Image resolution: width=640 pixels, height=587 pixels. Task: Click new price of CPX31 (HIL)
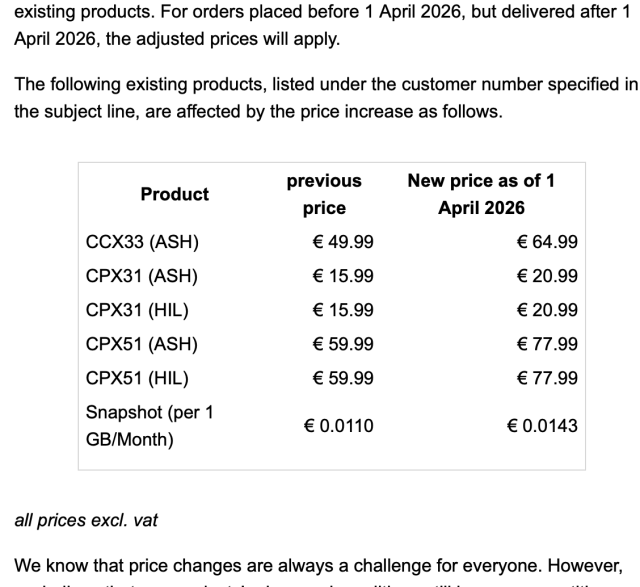(547, 310)
